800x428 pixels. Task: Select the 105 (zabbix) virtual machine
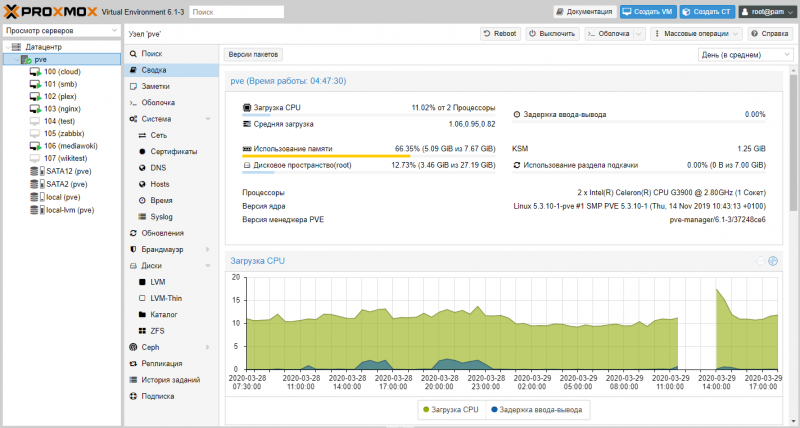(x=63, y=133)
